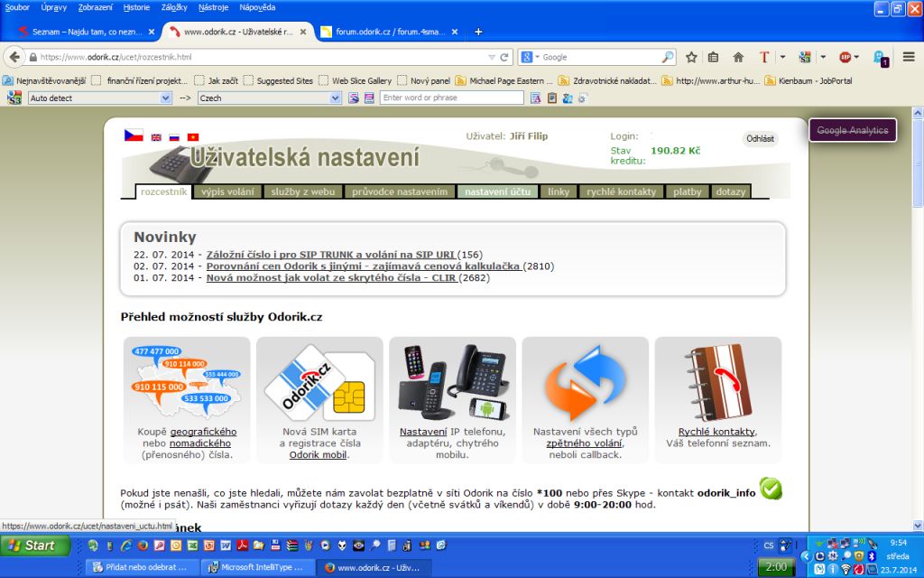Click the Bluetooth icon in system tray
The height and width of the screenshot is (578, 924).
pyautogui.click(x=873, y=556)
